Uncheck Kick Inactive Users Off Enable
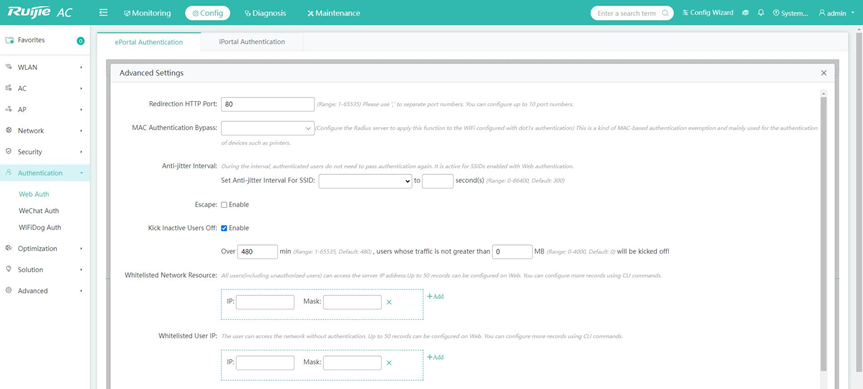 coord(224,228)
